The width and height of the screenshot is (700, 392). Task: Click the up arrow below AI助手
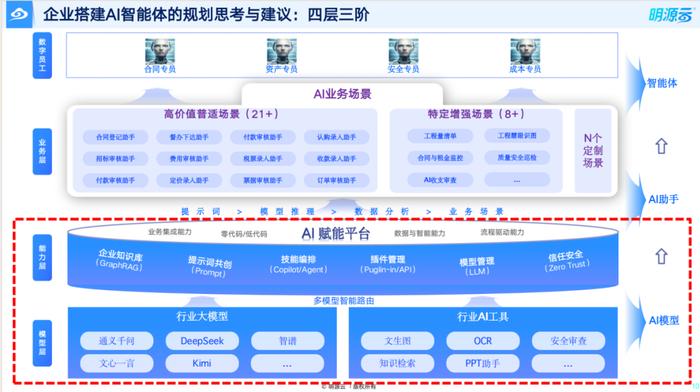pos(661,256)
